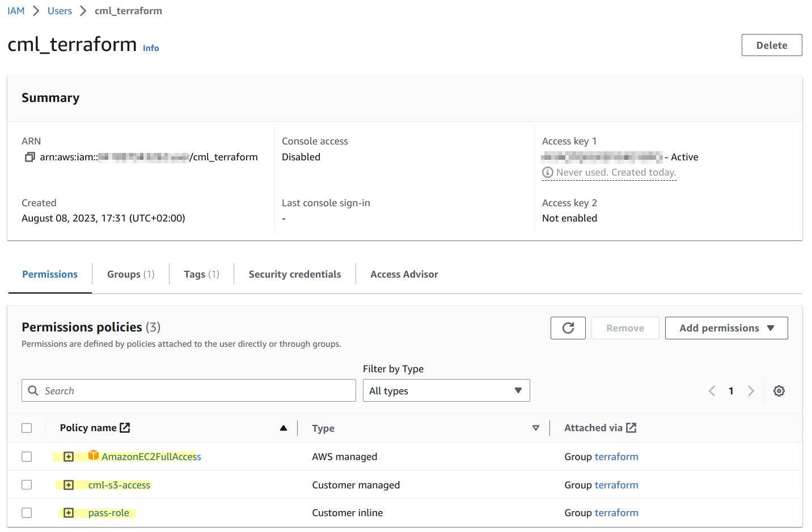Viewport: 812px width, 532px height.
Task: Open the Filter by Type dropdown
Action: (446, 390)
